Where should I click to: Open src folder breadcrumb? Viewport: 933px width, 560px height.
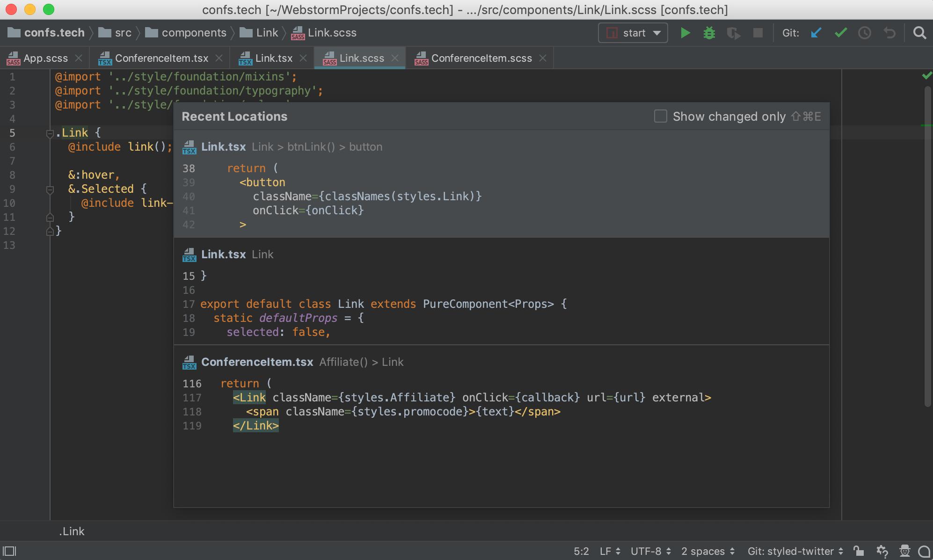coord(115,33)
